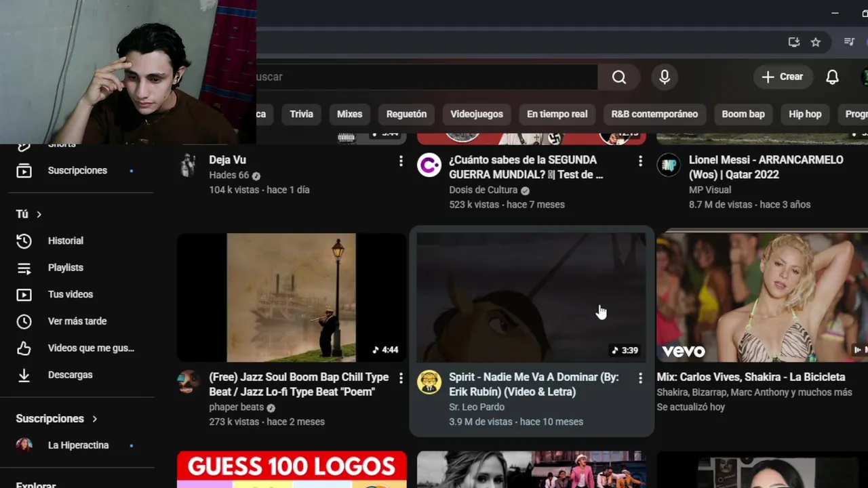Open options menu for SEGUNDA GUERRA MUNDIAL video
The height and width of the screenshot is (488, 868).
[640, 161]
